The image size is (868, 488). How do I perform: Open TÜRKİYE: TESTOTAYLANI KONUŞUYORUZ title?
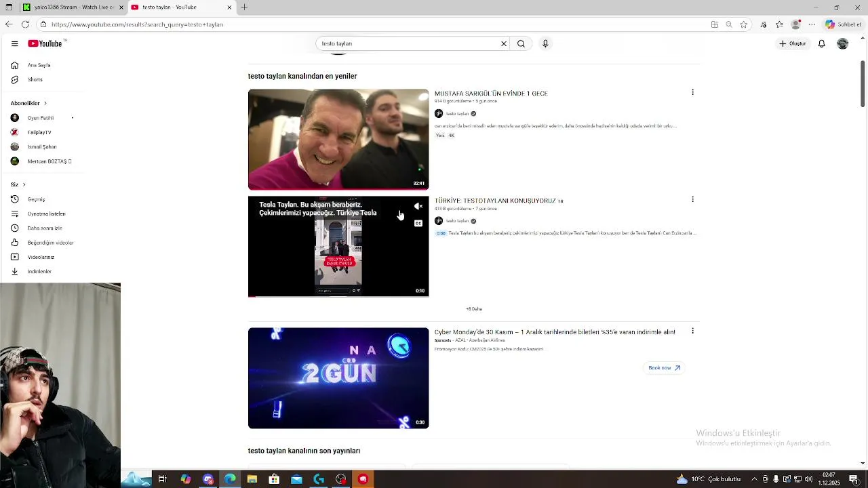click(x=499, y=201)
